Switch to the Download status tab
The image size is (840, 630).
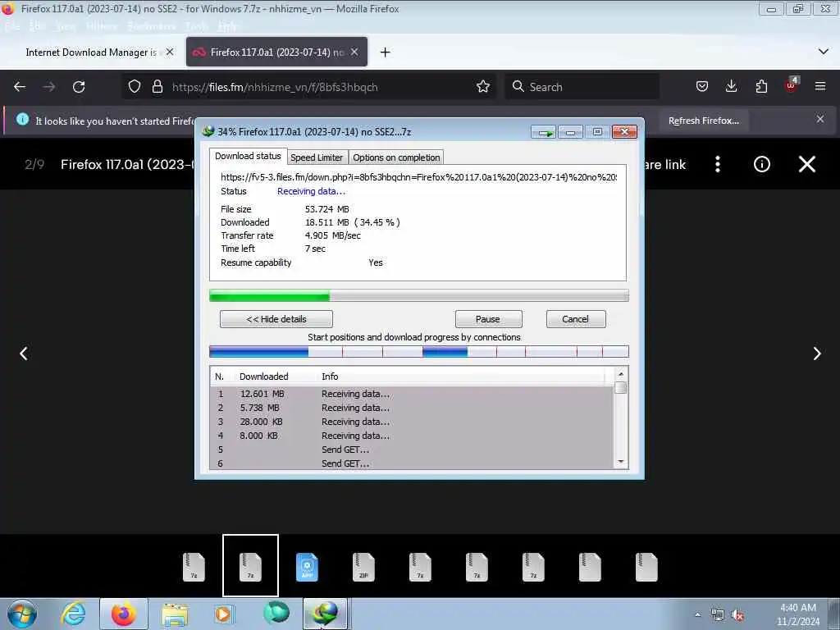pos(248,156)
